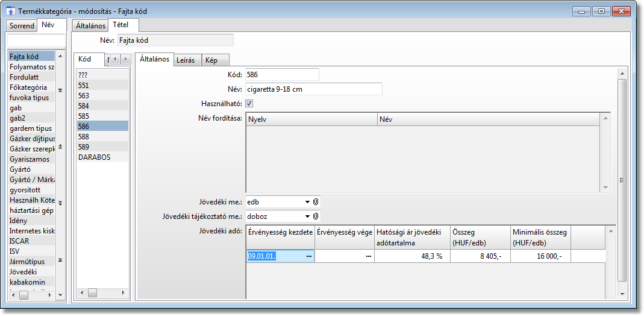Open date picker in Érvényesség vége cell
The height and width of the screenshot is (316, 644).
[369, 256]
